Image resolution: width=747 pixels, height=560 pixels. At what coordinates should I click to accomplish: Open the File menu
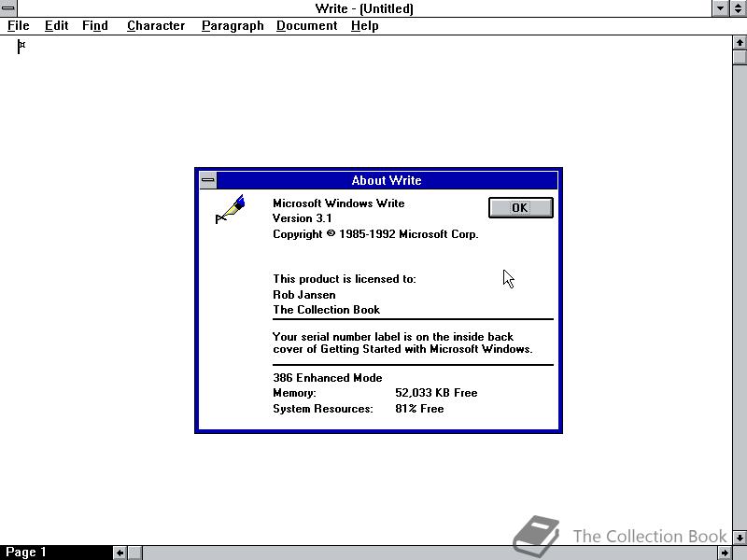pyautogui.click(x=18, y=26)
